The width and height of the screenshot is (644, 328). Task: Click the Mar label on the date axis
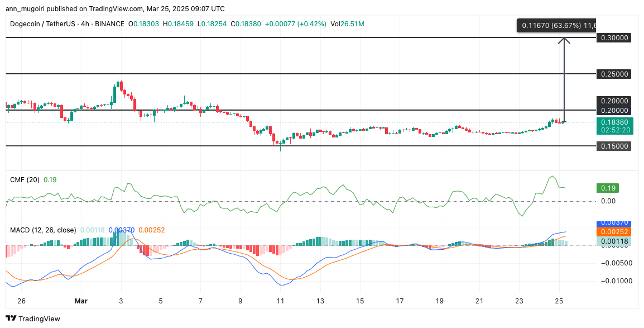[82, 301]
